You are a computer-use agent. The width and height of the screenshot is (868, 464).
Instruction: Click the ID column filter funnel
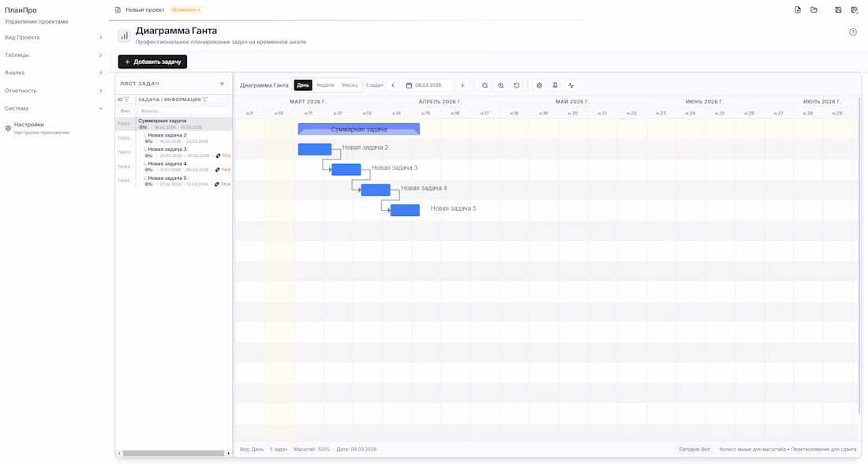tap(127, 99)
